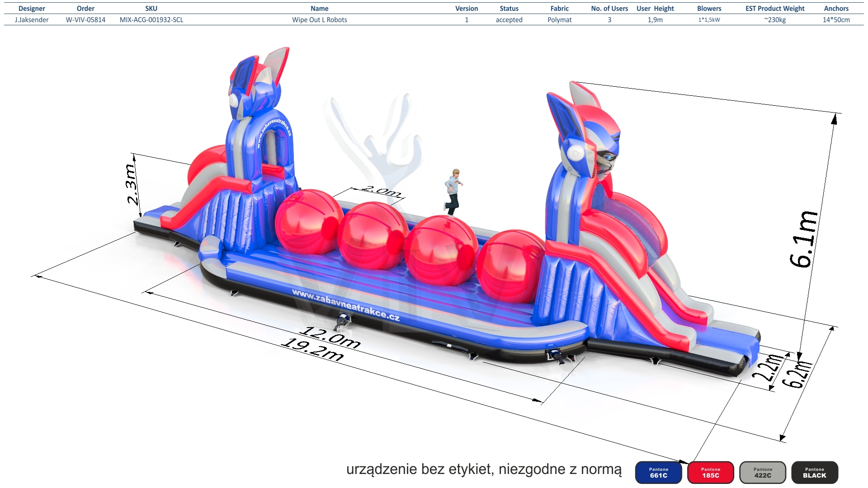The width and height of the screenshot is (868, 488).
Task: Click SKU value MIX-ACG-001932-SCL
Action: click(x=151, y=20)
